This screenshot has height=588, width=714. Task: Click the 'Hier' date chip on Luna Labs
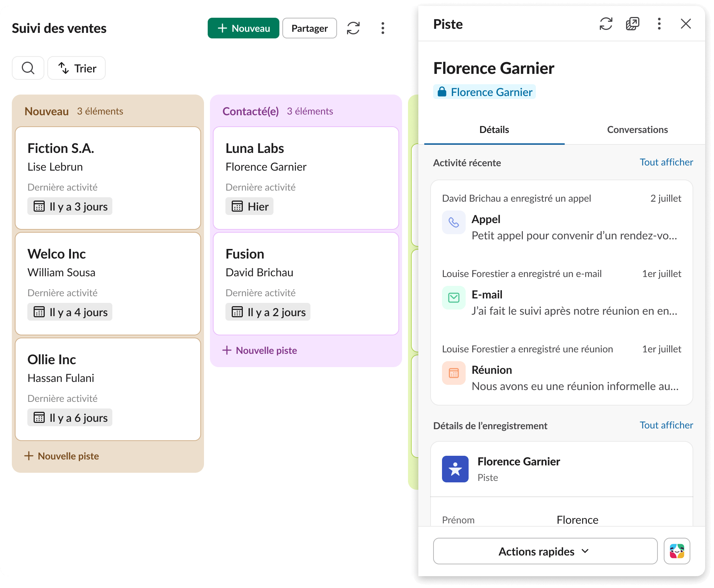point(249,206)
